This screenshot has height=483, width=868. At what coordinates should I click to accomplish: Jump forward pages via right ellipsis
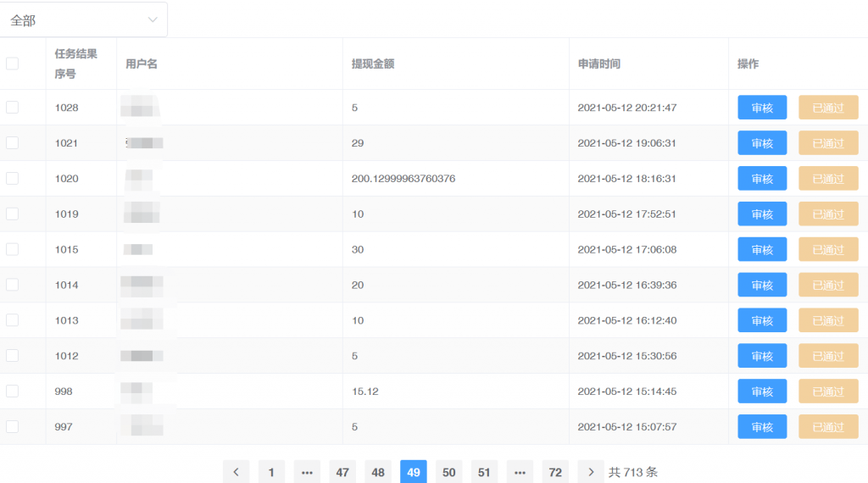[x=520, y=472]
